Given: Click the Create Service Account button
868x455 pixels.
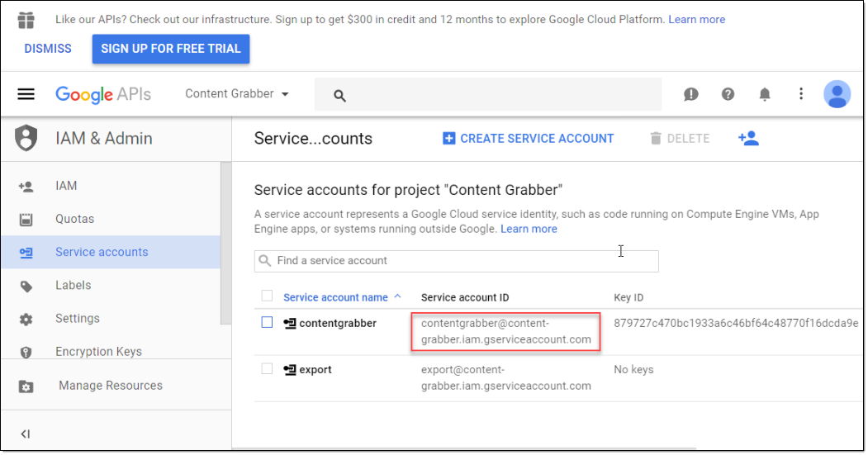Looking at the screenshot, I should (529, 139).
